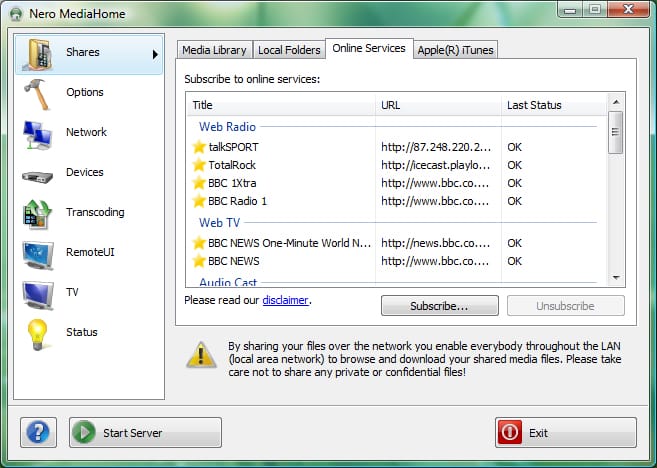The height and width of the screenshot is (468, 657).
Task: Click the star icon beside BBC Radio 1
Action: pos(199,201)
